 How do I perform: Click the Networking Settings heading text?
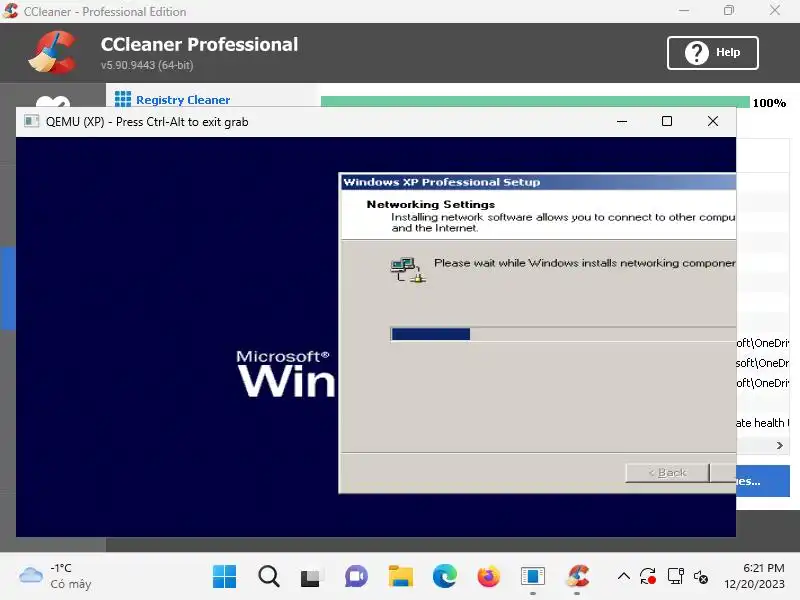point(431,204)
